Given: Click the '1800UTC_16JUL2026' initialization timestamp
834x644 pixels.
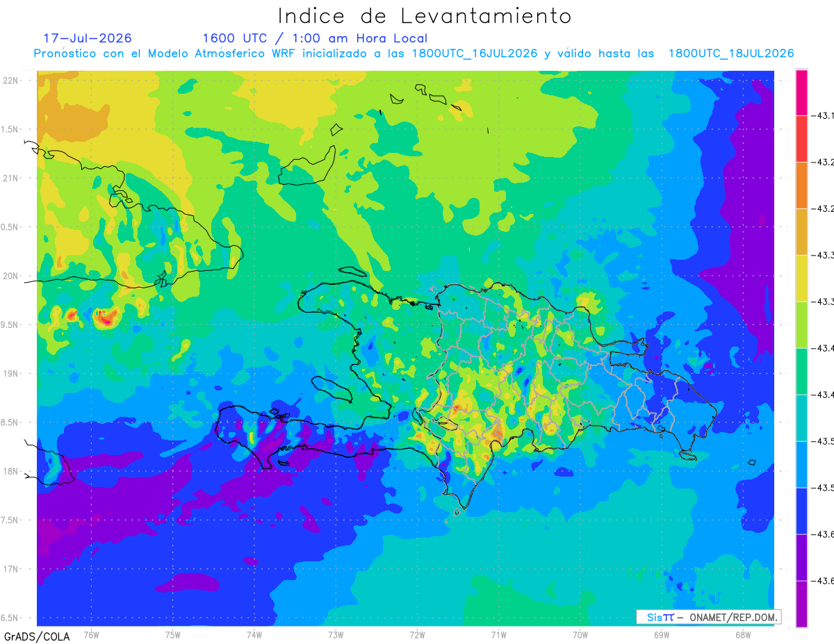Looking at the screenshot, I should pos(474,53).
